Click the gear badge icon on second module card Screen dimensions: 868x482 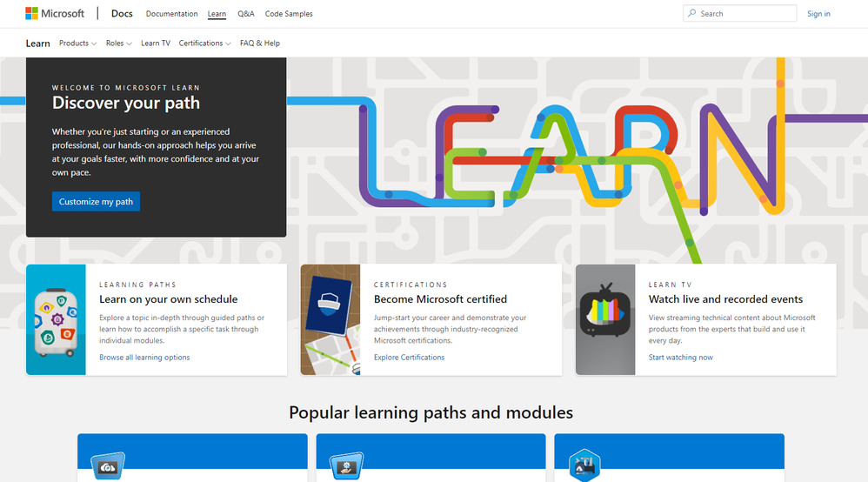[346, 466]
